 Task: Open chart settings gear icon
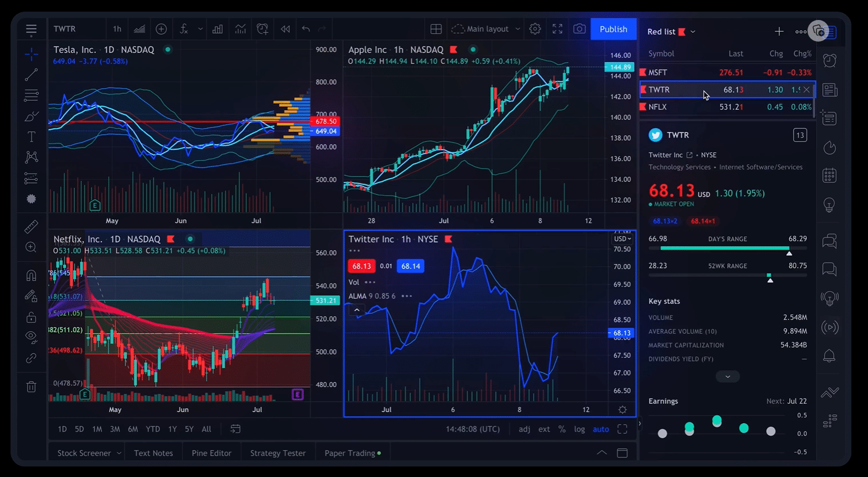(x=535, y=29)
